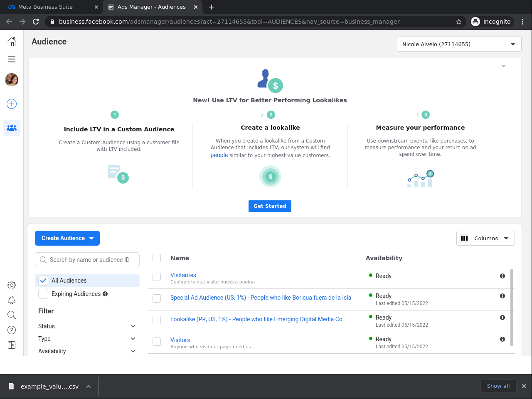Click the audience list scrollbar

(x=512, y=308)
